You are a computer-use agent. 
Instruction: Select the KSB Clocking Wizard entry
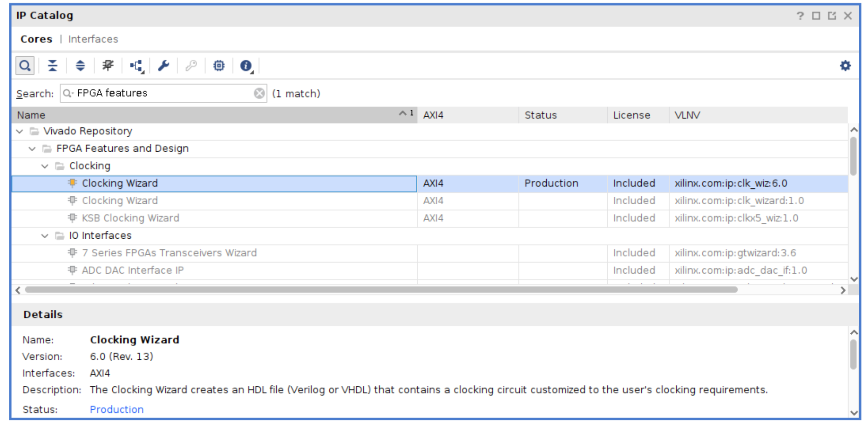click(x=130, y=218)
